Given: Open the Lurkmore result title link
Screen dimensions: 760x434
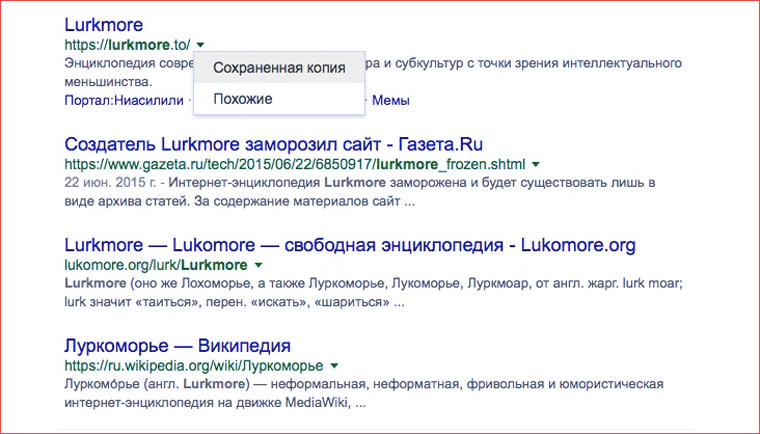Looking at the screenshot, I should 103,24.
